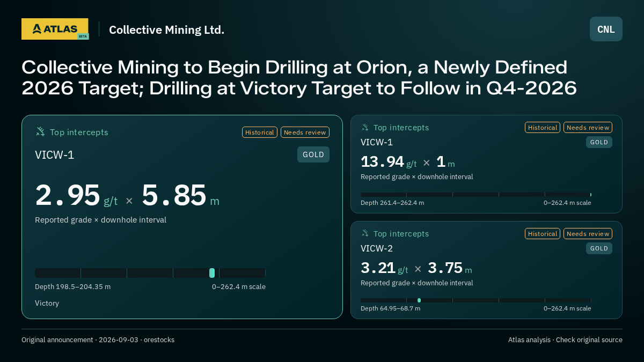
Task: Click the GOLD badge in the VICW-2 card
Action: coord(599,248)
